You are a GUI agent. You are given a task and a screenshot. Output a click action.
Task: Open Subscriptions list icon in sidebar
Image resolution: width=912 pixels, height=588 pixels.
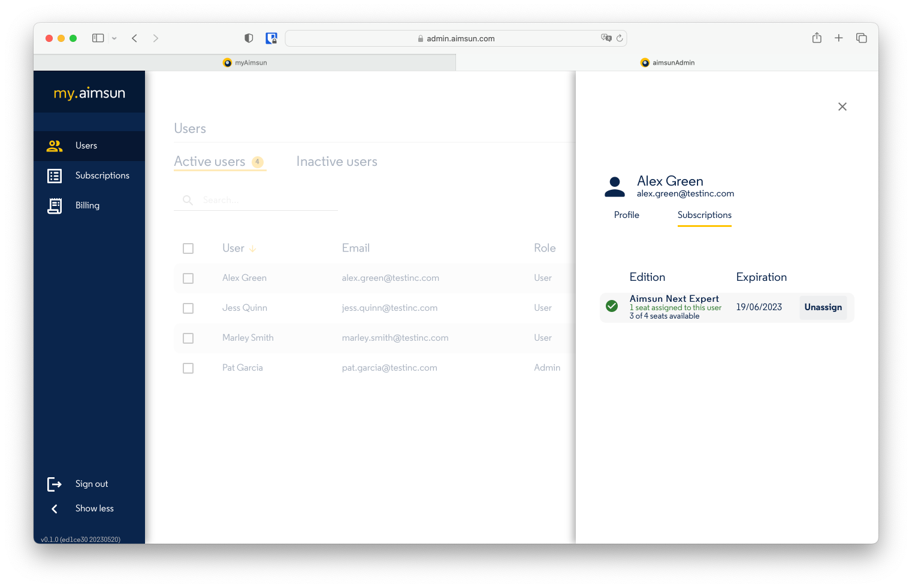[x=55, y=175]
